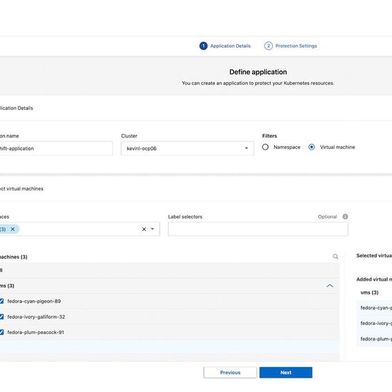Viewport: 392px width, 392px height.
Task: Click the vms (3) header in added list
Action: pyautogui.click(x=370, y=292)
